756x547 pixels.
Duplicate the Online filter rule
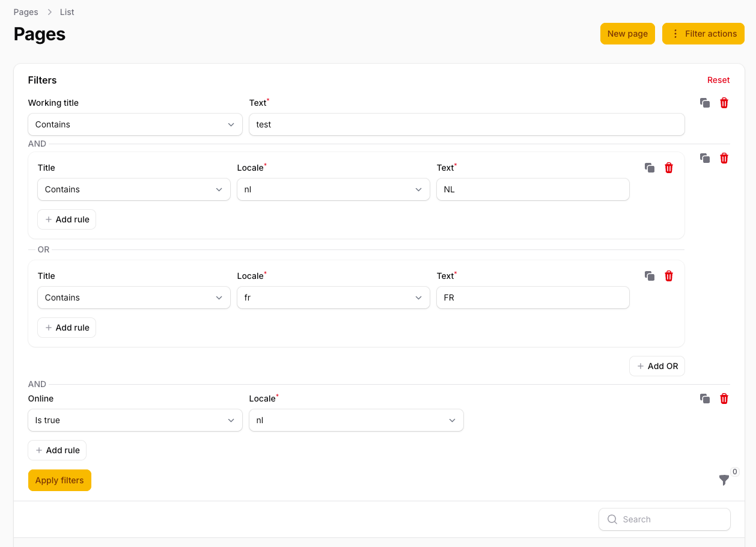coord(705,399)
